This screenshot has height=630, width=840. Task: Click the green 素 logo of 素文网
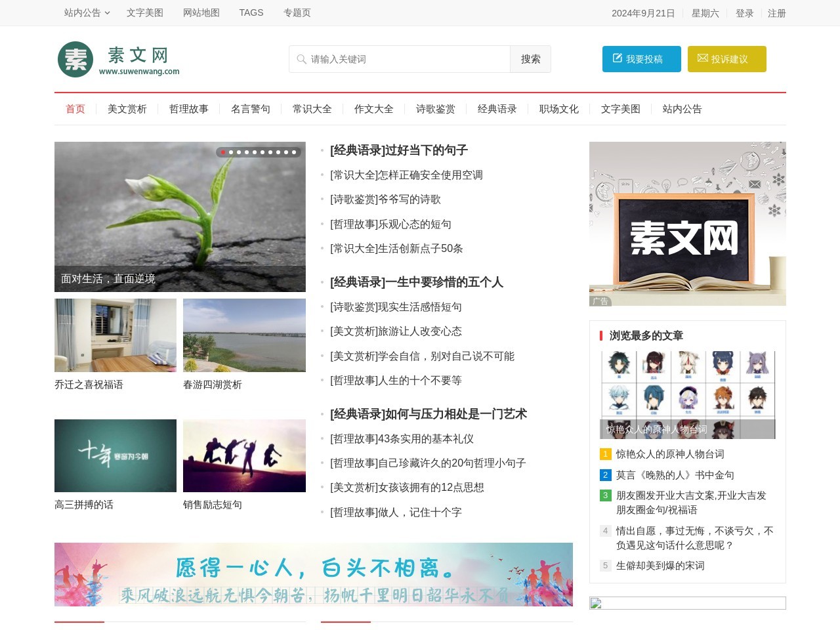75,58
